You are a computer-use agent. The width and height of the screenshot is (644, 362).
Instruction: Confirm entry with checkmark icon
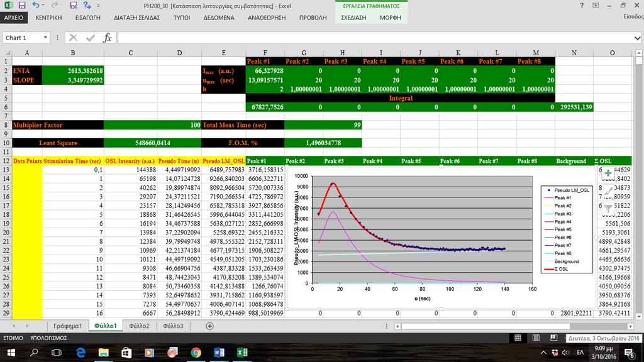tap(91, 38)
